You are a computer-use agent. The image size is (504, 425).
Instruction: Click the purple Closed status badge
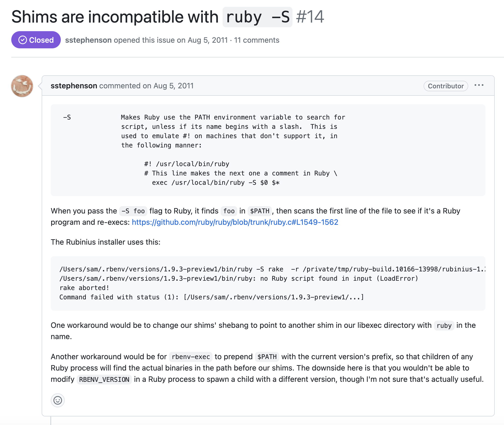(36, 40)
